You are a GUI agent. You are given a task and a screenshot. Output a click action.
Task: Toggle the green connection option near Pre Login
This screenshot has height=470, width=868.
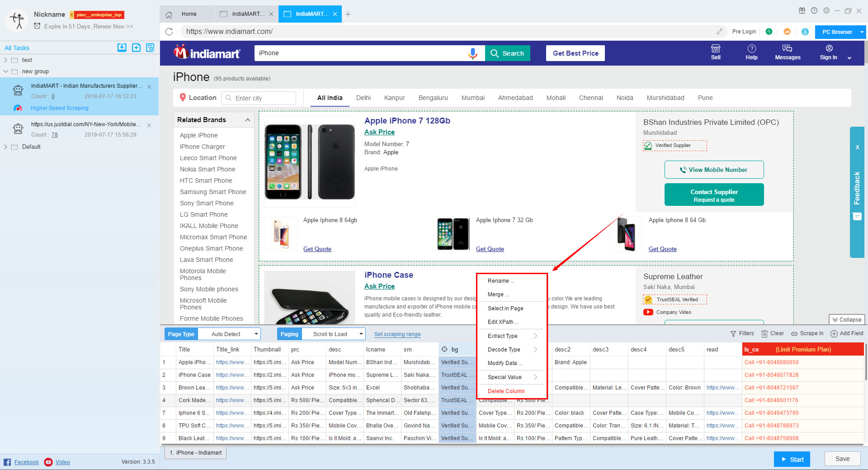coord(769,32)
